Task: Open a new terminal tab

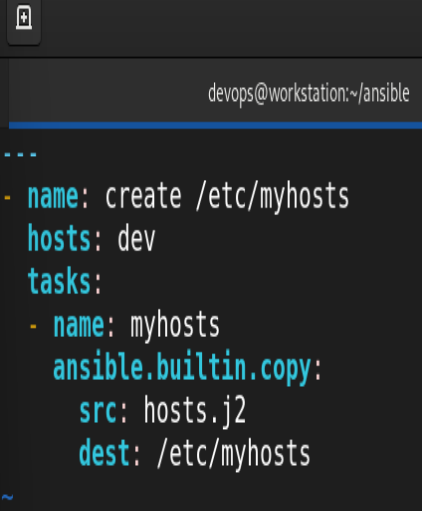Action: tap(24, 18)
